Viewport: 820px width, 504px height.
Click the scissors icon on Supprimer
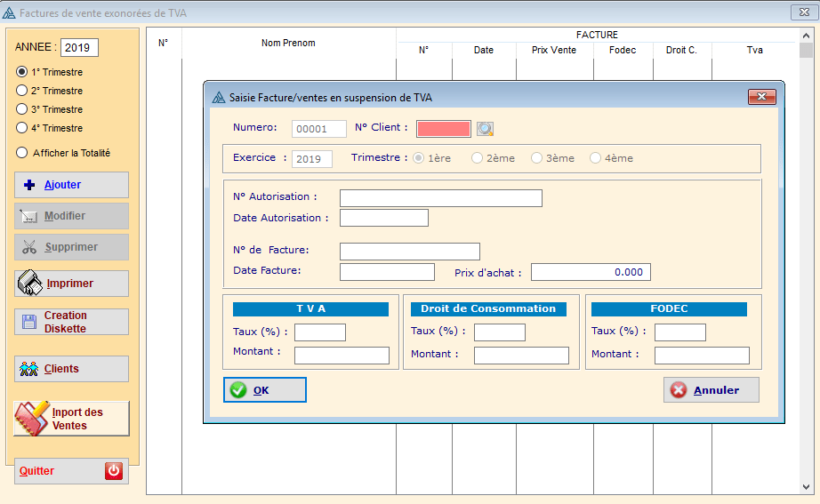(x=29, y=247)
